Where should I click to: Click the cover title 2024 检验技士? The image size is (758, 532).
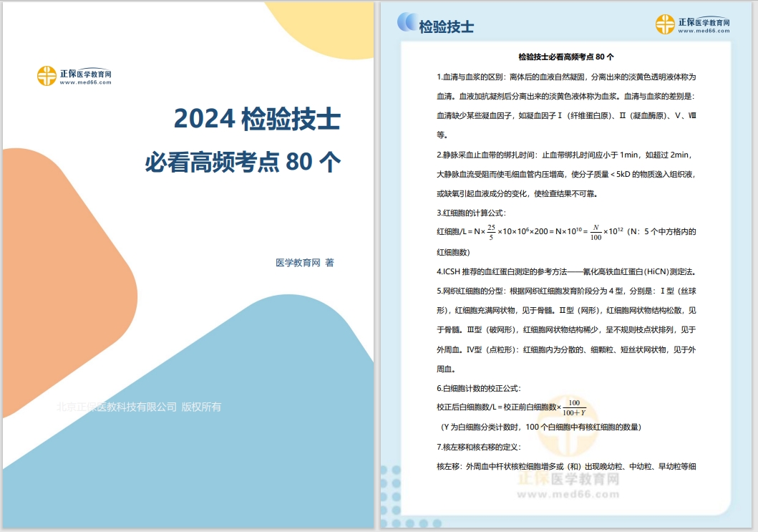257,120
